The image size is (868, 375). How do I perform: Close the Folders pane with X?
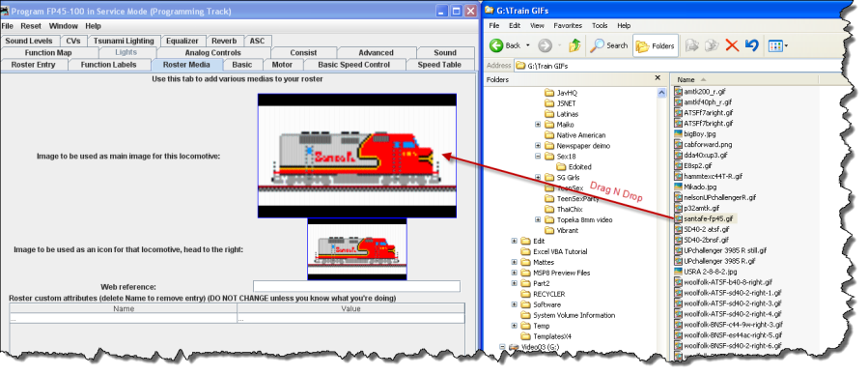tap(658, 78)
